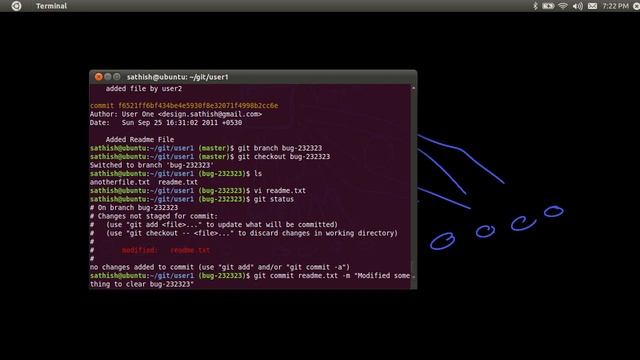Click the red 'modified: readme.txt' line

pos(166,250)
